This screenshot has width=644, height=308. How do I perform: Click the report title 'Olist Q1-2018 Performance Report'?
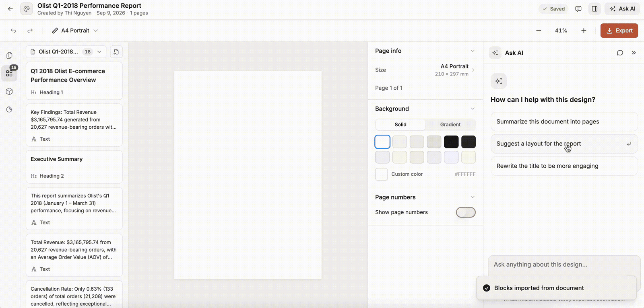89,6
